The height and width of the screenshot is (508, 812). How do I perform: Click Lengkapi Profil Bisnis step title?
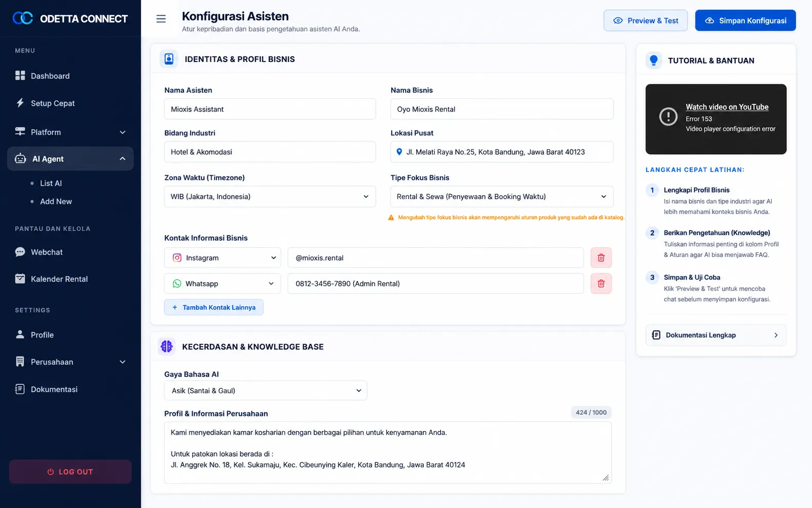(x=696, y=190)
